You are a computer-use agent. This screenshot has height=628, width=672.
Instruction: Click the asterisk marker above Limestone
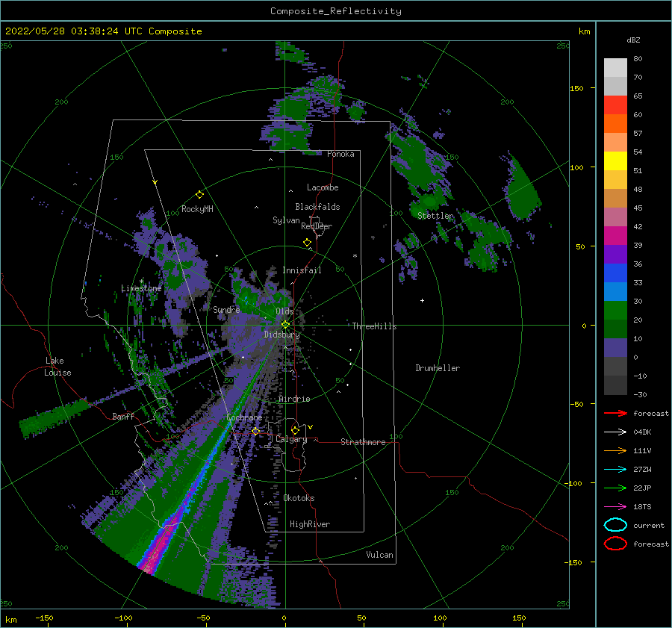pyautogui.click(x=141, y=282)
